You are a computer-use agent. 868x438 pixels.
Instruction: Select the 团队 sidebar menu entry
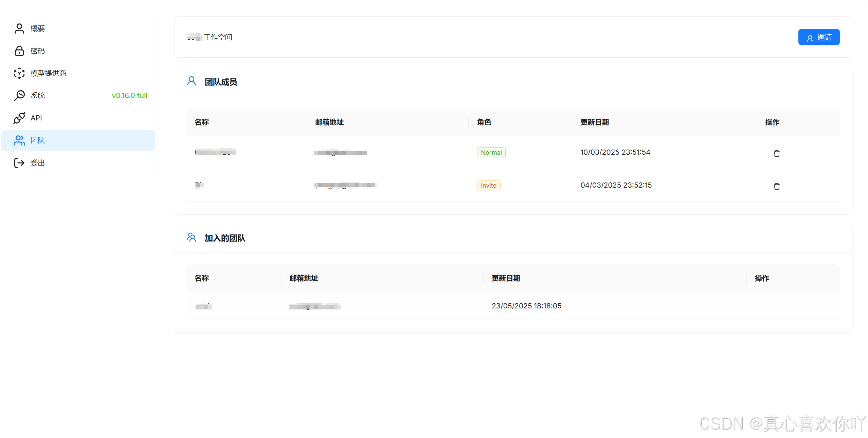[x=38, y=140]
